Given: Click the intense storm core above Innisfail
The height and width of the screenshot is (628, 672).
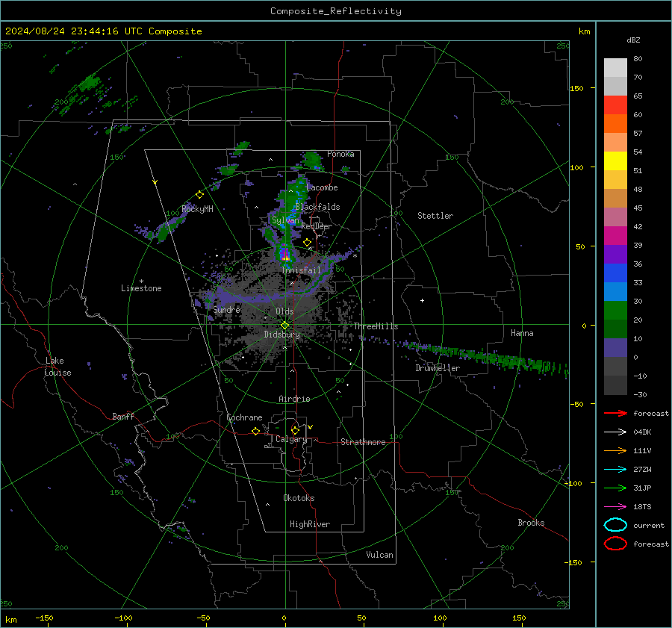Looking at the screenshot, I should pyautogui.click(x=285, y=257).
